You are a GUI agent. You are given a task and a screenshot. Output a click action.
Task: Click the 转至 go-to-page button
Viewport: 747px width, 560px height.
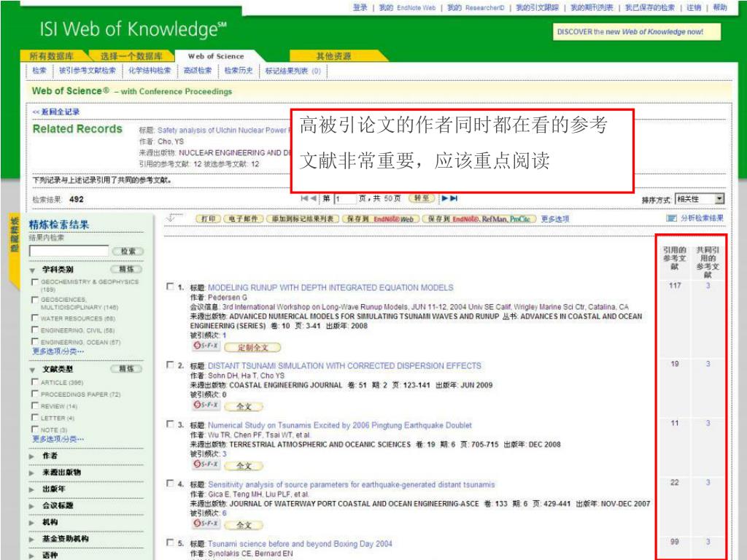(422, 198)
